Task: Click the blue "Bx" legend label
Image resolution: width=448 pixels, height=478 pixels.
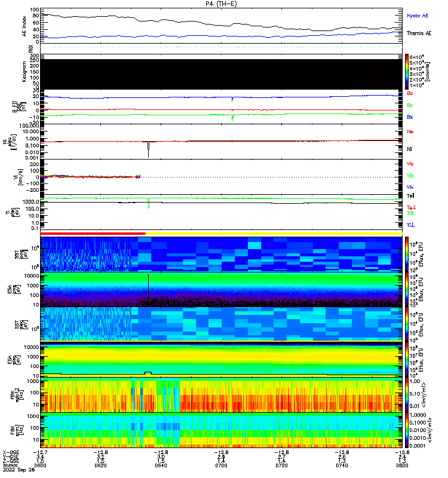Action: point(410,117)
